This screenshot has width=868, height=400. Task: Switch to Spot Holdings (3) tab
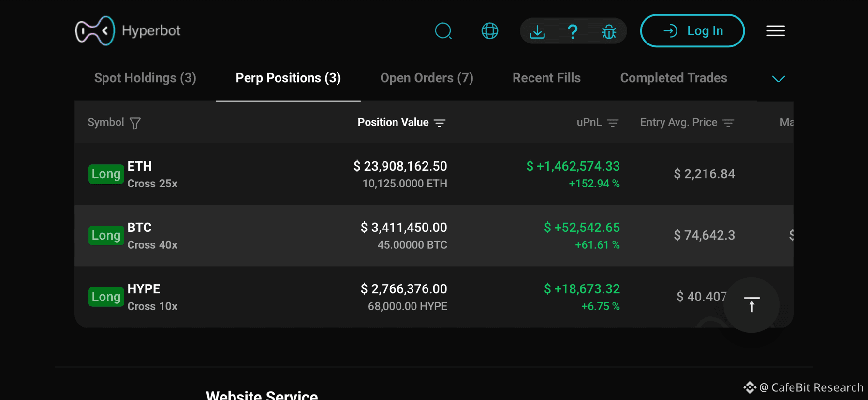(x=145, y=78)
